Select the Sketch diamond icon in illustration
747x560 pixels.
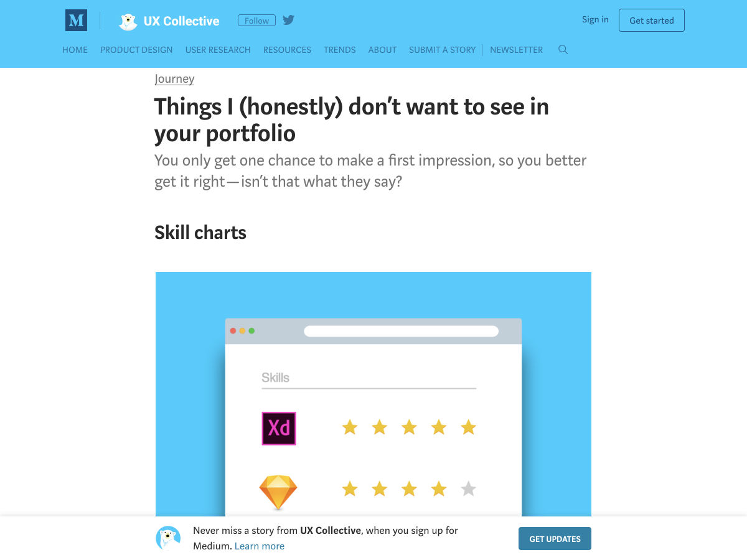pos(278,492)
